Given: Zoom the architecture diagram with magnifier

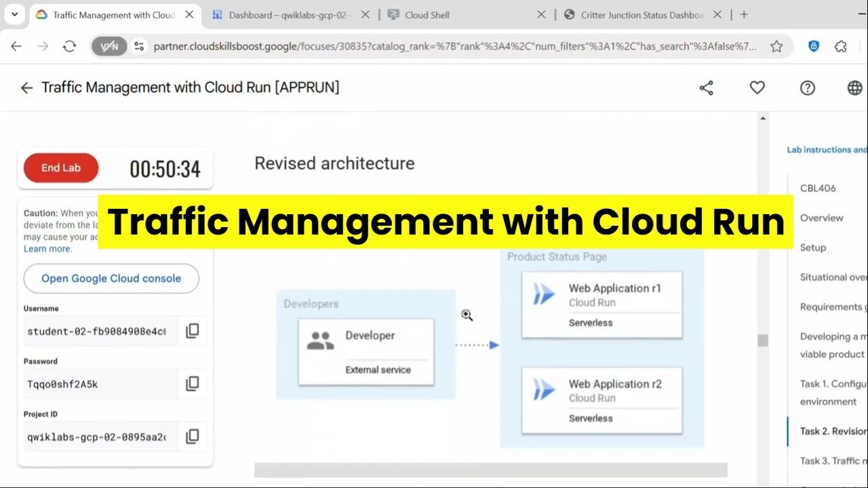Looking at the screenshot, I should 467,315.
